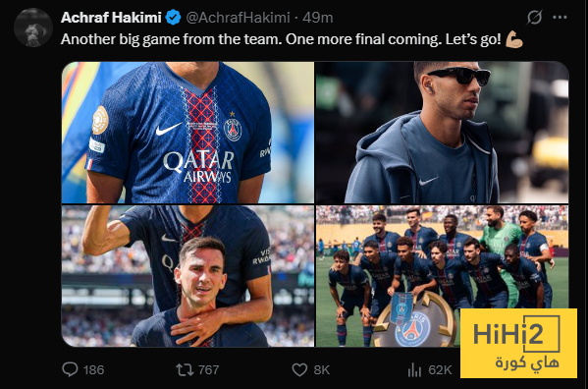Like the post with heart icon

(299, 370)
